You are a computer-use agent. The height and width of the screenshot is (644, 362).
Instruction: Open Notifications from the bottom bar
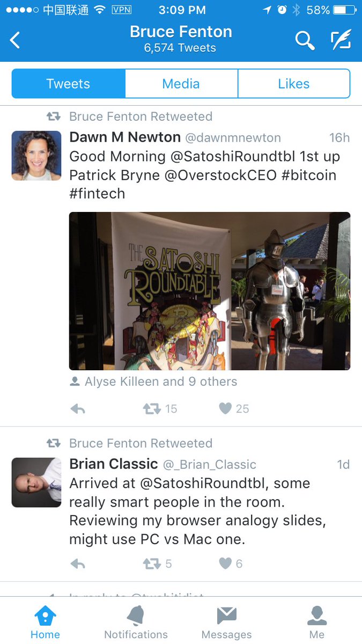pyautogui.click(x=136, y=623)
